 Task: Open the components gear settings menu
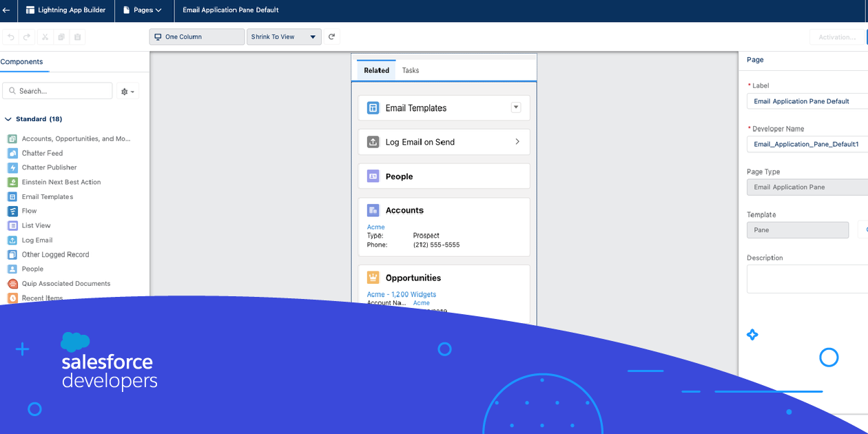click(127, 91)
